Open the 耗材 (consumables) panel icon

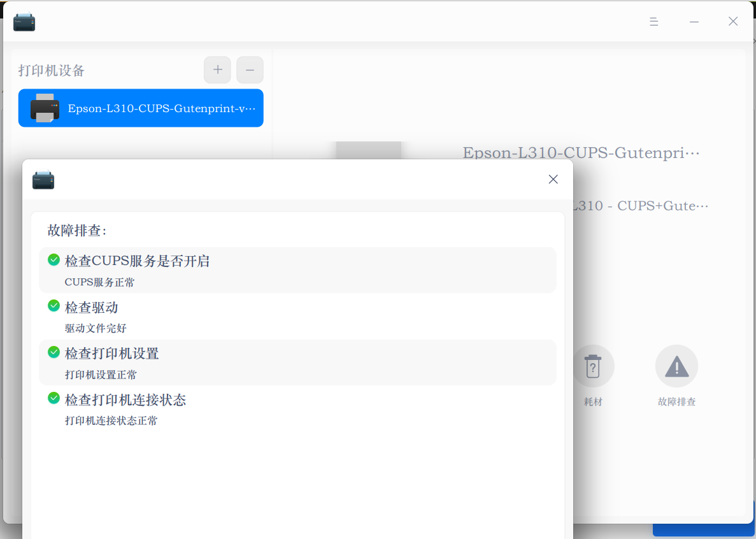[593, 366]
